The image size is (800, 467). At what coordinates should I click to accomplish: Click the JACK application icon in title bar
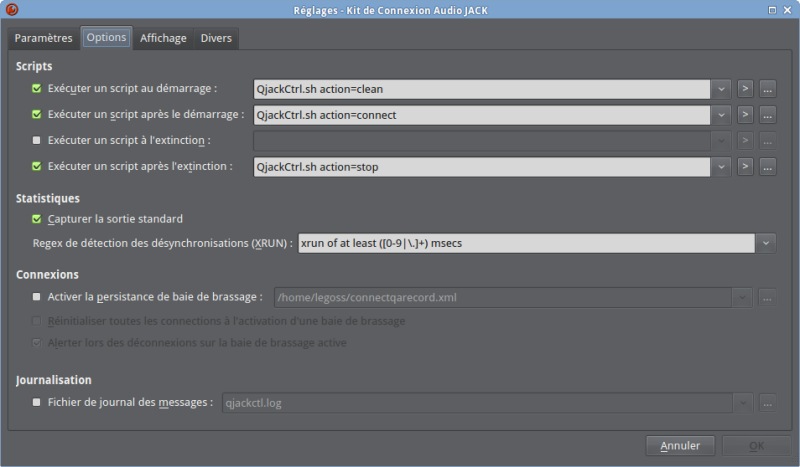(12, 9)
